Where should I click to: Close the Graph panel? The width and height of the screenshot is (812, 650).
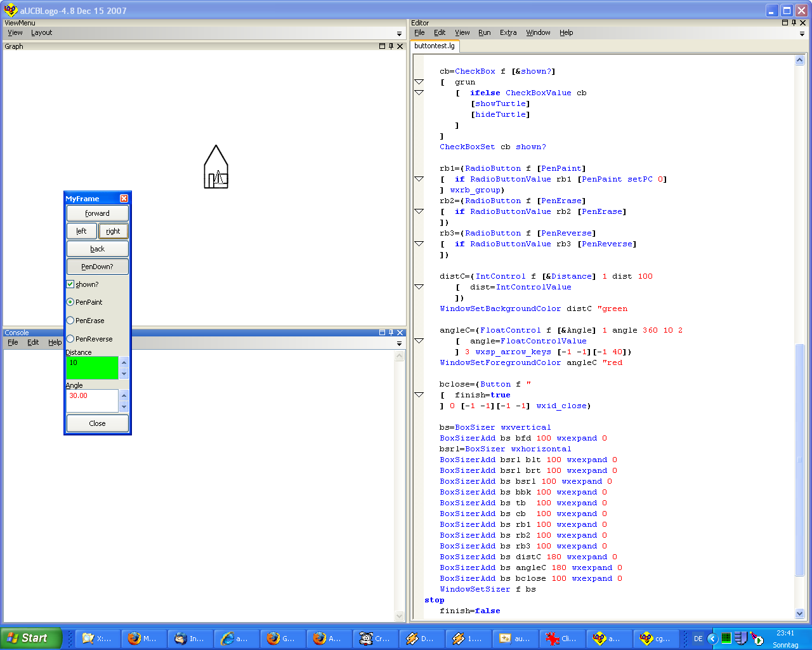(400, 46)
